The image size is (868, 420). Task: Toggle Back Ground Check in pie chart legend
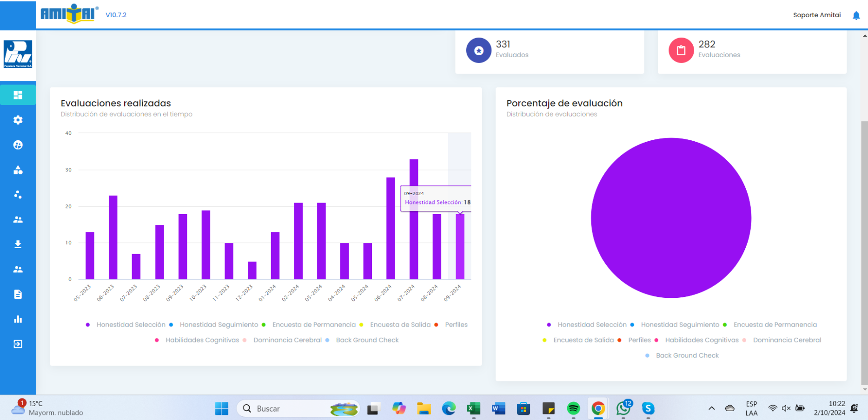point(687,355)
